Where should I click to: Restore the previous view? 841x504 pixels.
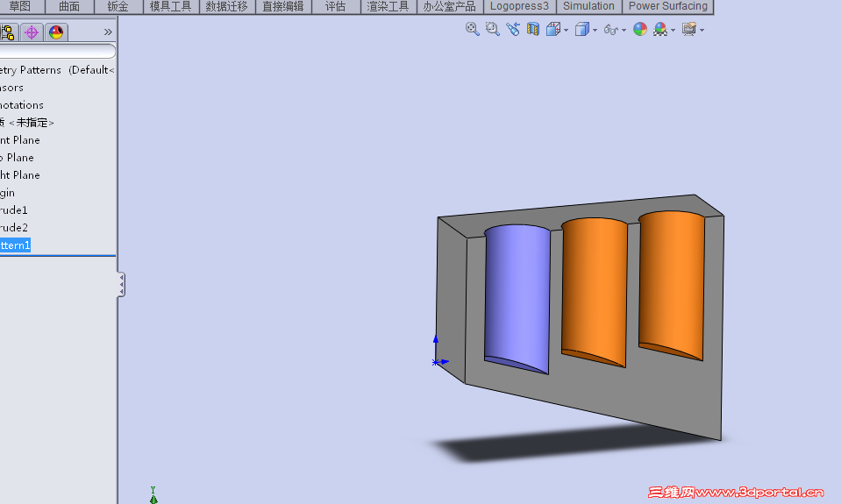(x=513, y=29)
